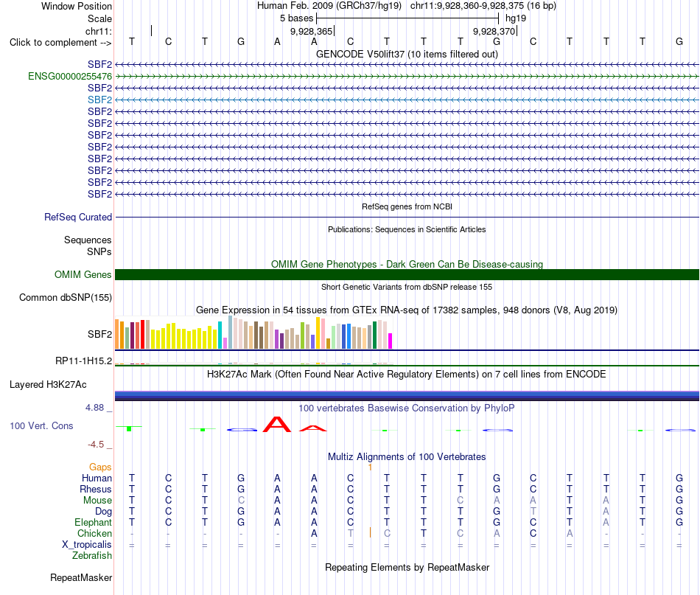The height and width of the screenshot is (595, 700).
Task: Select the "Rhesus" alignment row label
Action: pyautogui.click(x=96, y=489)
